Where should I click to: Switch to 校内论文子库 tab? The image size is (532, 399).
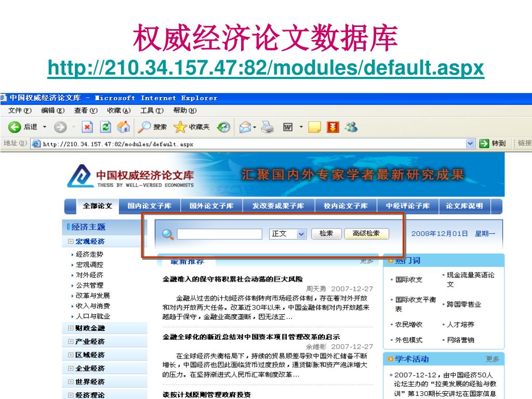click(345, 206)
